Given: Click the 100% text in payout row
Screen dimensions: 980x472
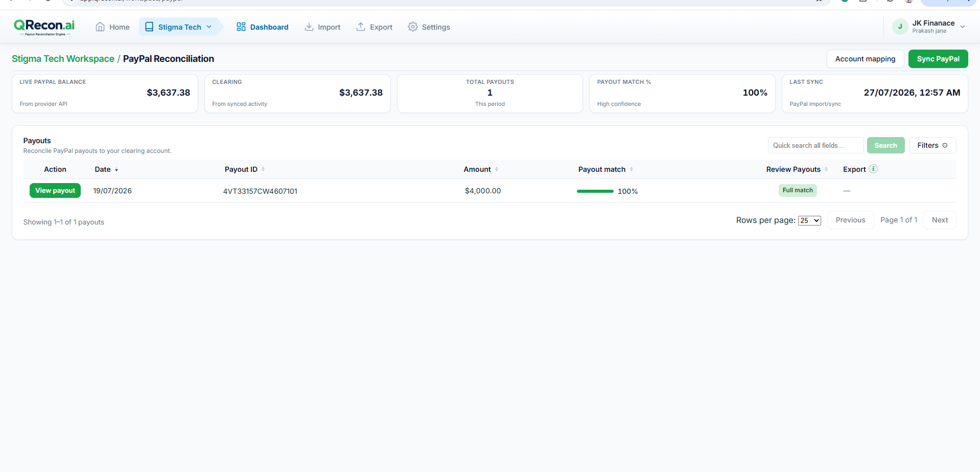Looking at the screenshot, I should pyautogui.click(x=627, y=191).
